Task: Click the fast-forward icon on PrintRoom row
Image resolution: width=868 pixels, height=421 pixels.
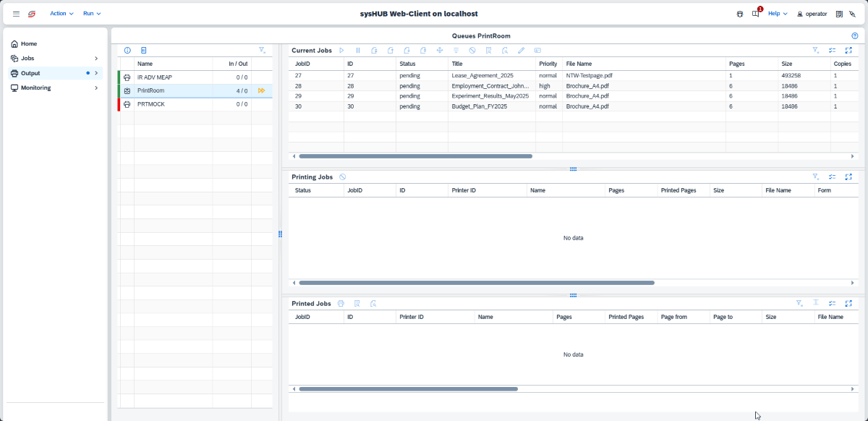Action: pos(261,90)
